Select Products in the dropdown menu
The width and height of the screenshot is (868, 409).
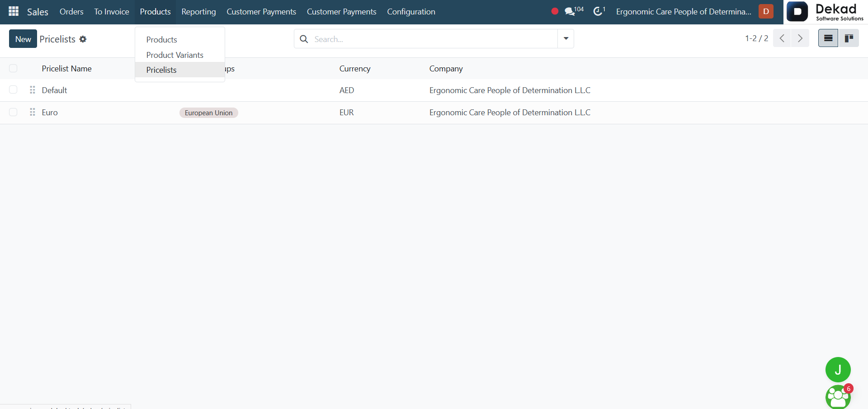click(180, 40)
